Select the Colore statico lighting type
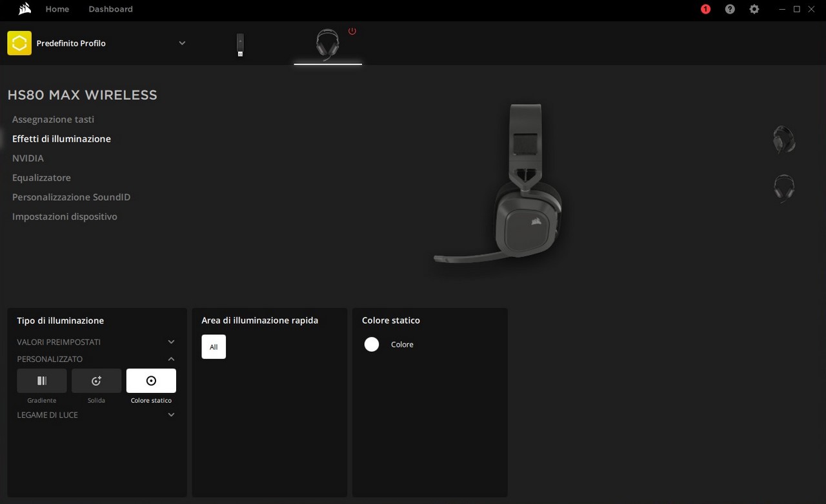The image size is (826, 504). 151,381
